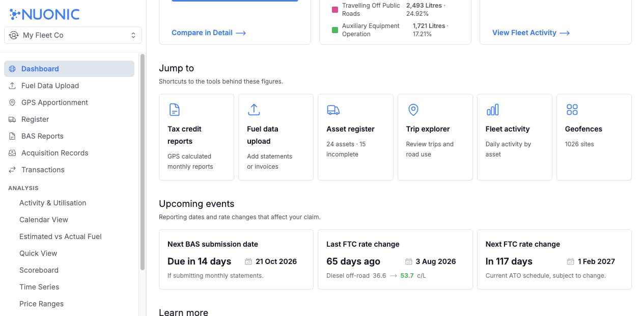Click the Fleet activity bar chart icon
This screenshot has width=644, height=316.
[492, 110]
